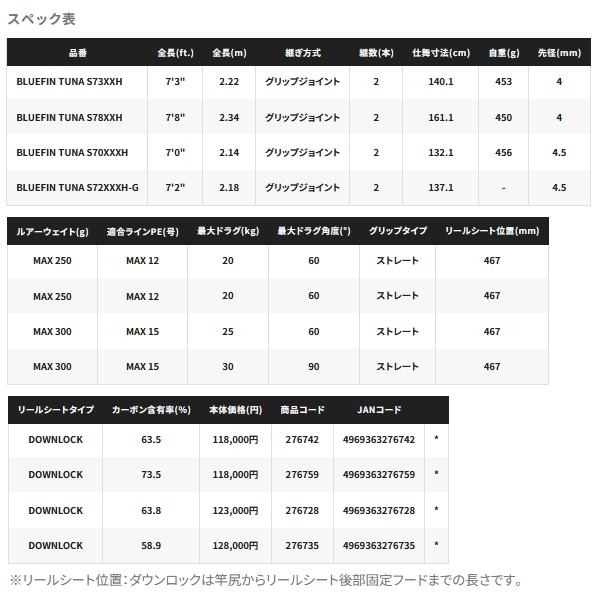Click the 128,000円 price cell
Image resolution: width=600 pixels, height=600 pixels.
(235, 546)
